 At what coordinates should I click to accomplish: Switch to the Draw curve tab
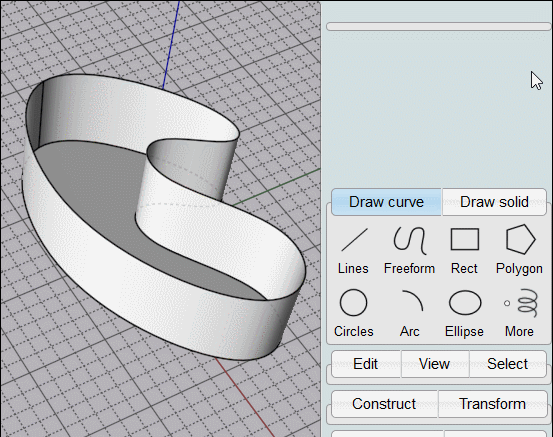pyautogui.click(x=387, y=202)
